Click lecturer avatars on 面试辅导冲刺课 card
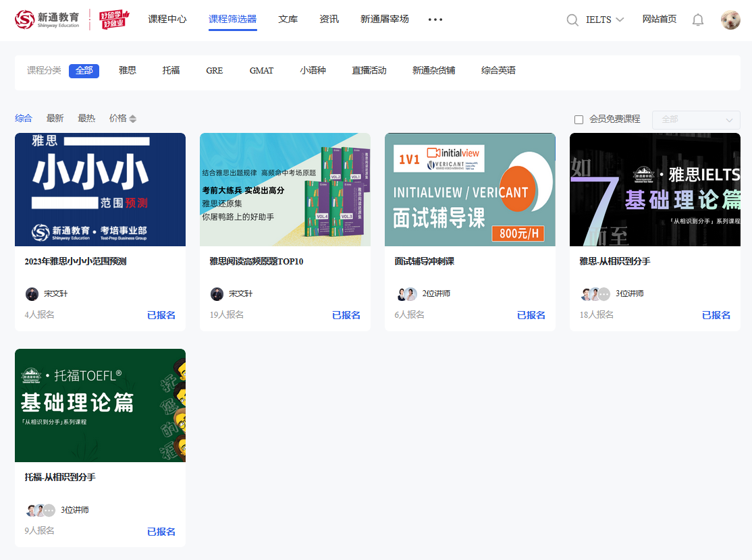 tap(407, 293)
